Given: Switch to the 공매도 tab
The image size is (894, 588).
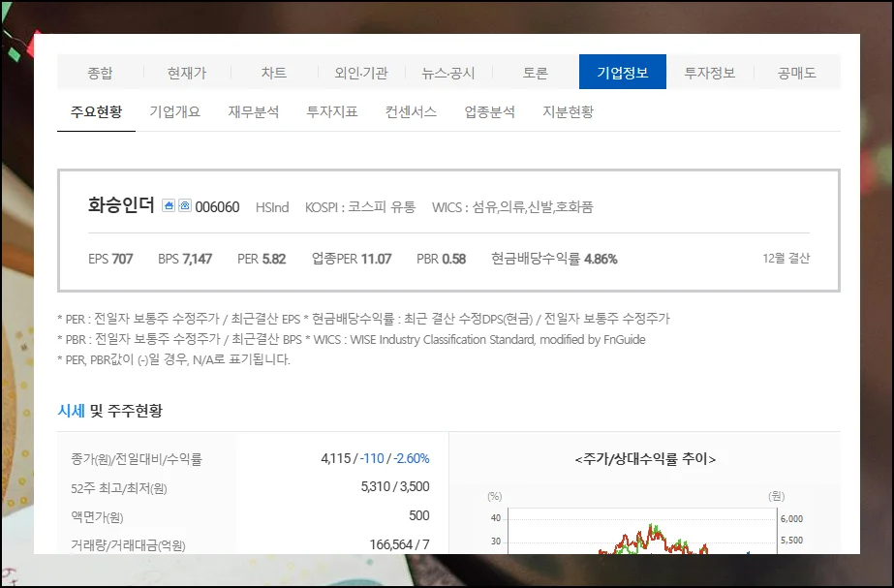Looking at the screenshot, I should 797,71.
